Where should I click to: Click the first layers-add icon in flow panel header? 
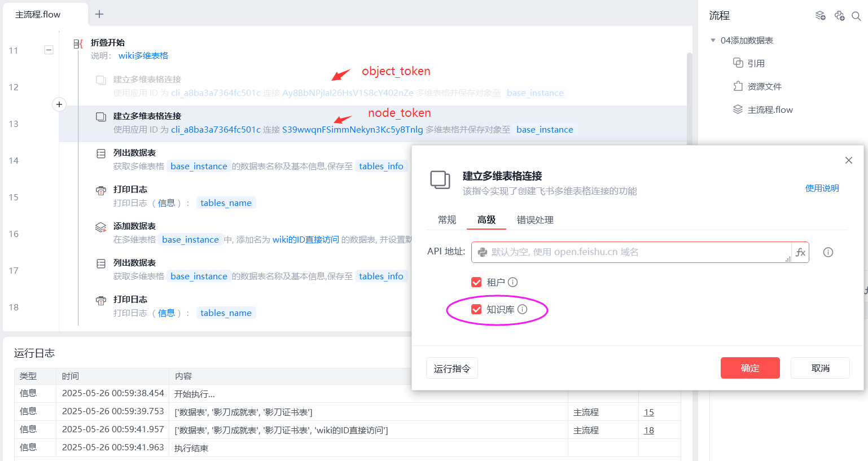(821, 16)
